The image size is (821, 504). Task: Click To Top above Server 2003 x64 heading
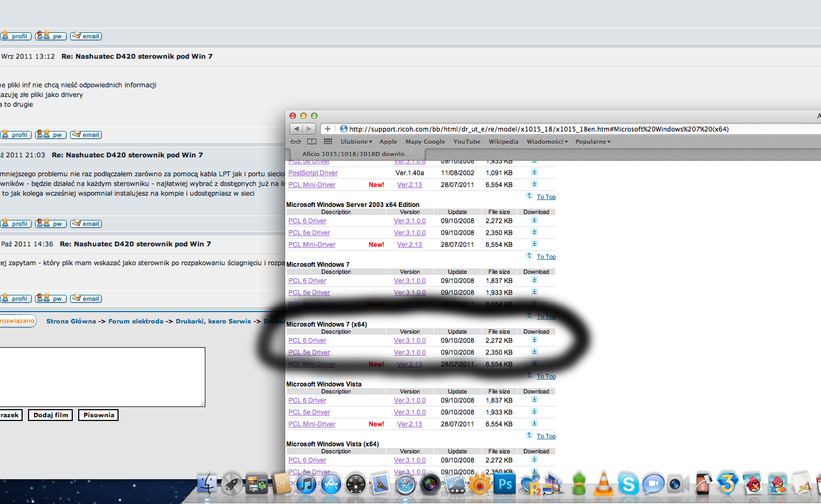point(546,197)
